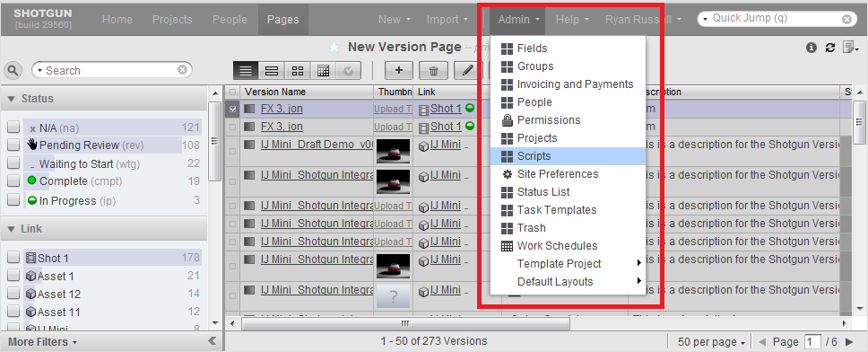Select Task Templates in Admin menu

click(568, 210)
